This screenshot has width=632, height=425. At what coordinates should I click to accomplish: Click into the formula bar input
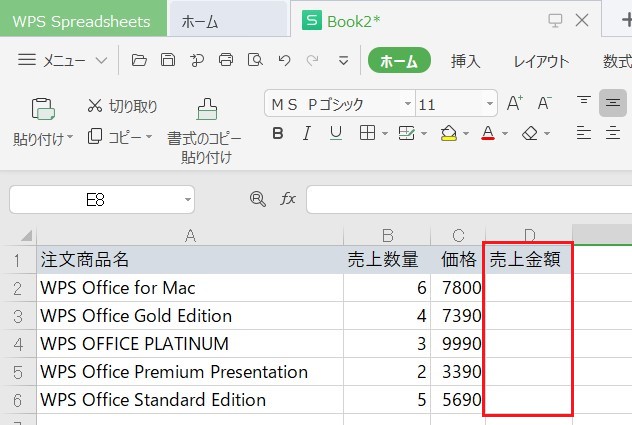[469, 199]
